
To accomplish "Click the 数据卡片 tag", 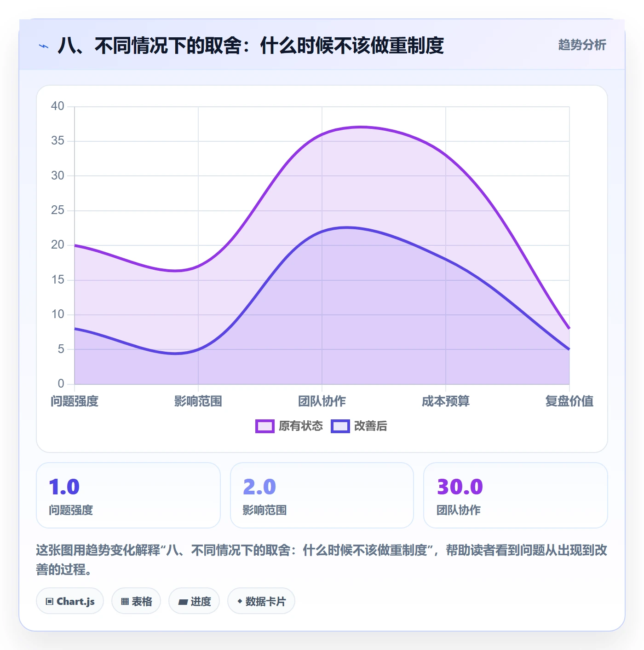I will (x=261, y=601).
